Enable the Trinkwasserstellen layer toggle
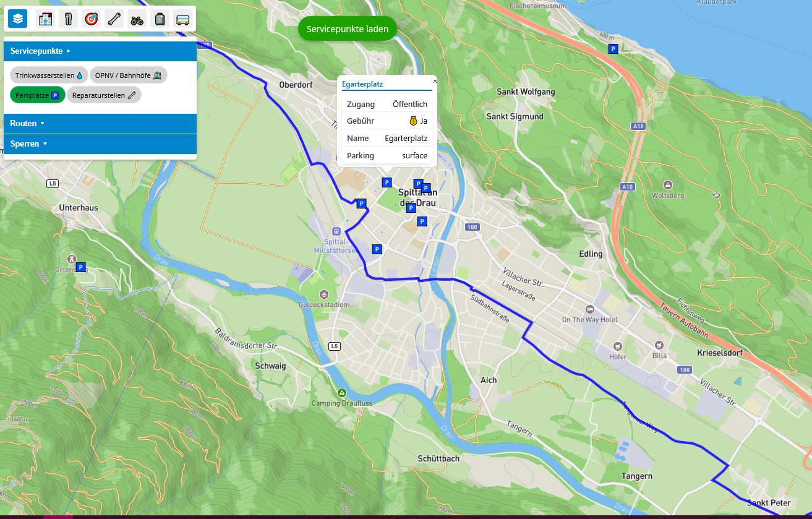 coord(48,75)
